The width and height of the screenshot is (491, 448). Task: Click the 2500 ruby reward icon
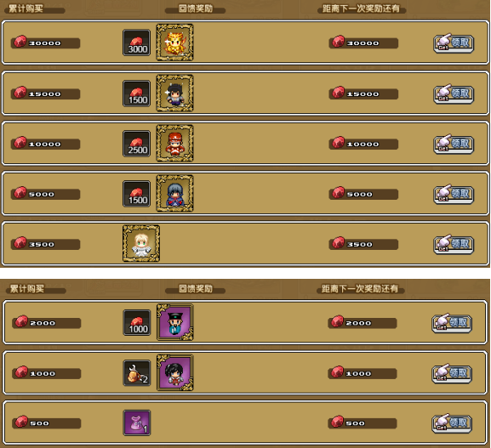tap(136, 144)
